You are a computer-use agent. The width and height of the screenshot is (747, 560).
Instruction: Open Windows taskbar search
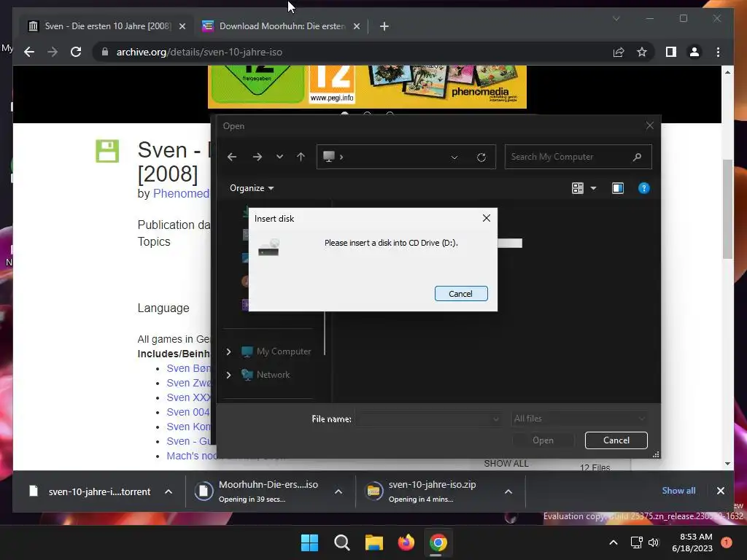pyautogui.click(x=341, y=542)
